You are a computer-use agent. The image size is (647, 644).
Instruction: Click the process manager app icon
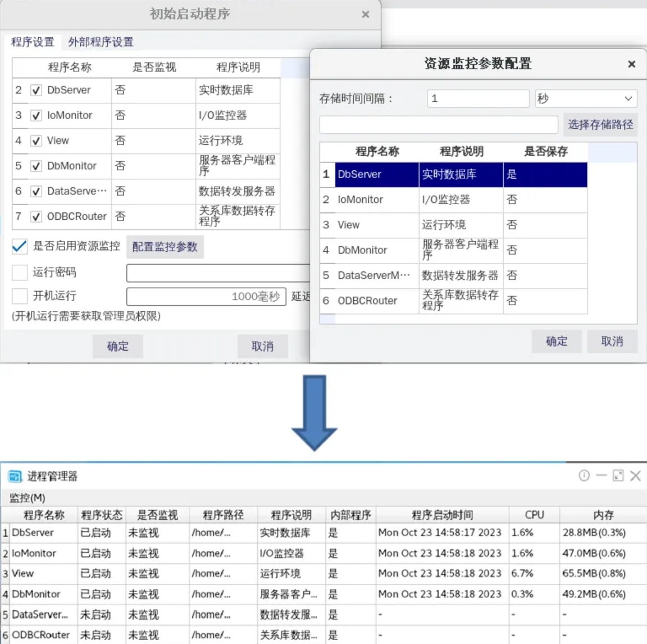(x=15, y=477)
